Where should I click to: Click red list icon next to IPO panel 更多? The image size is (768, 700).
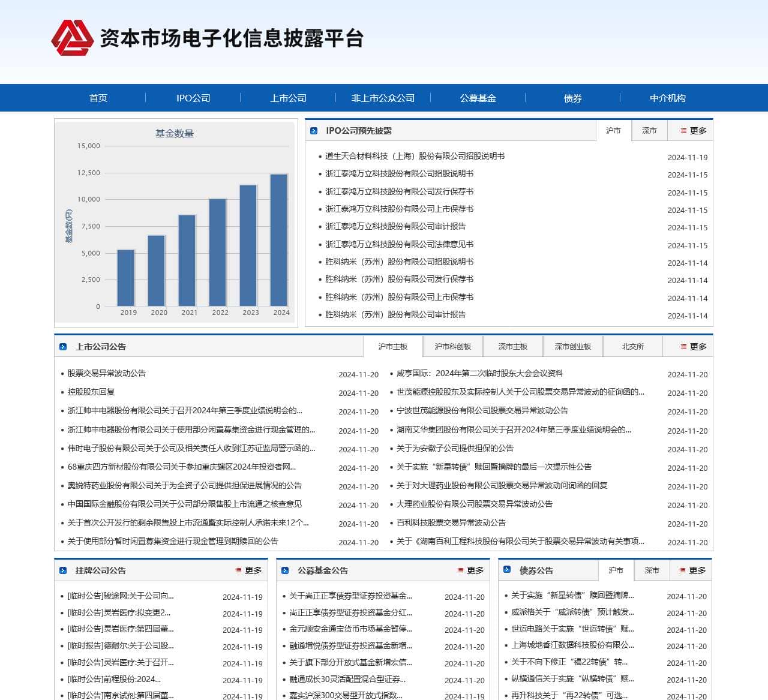click(682, 130)
